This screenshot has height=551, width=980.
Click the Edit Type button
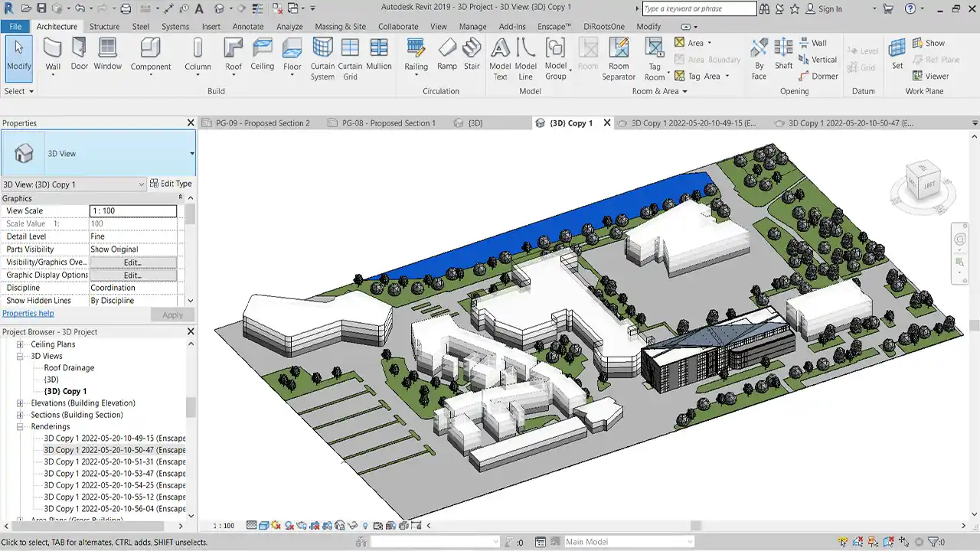click(x=171, y=184)
